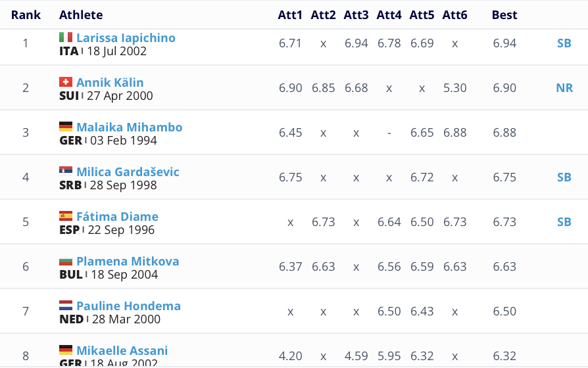Viewport: 588px width, 368px height.
Task: Click the Rank column header
Action: point(26,15)
